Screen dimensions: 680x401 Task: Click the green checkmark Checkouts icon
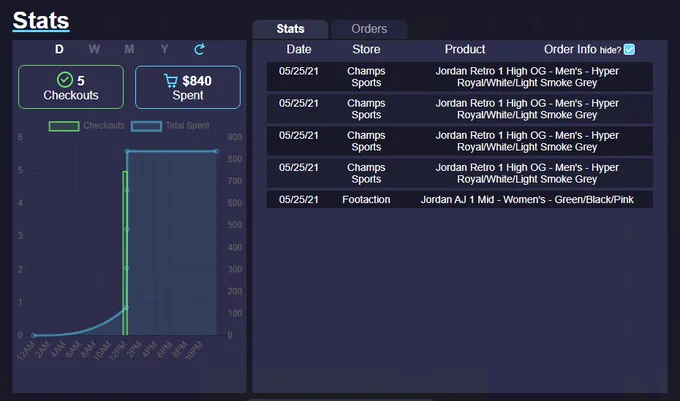coord(65,80)
